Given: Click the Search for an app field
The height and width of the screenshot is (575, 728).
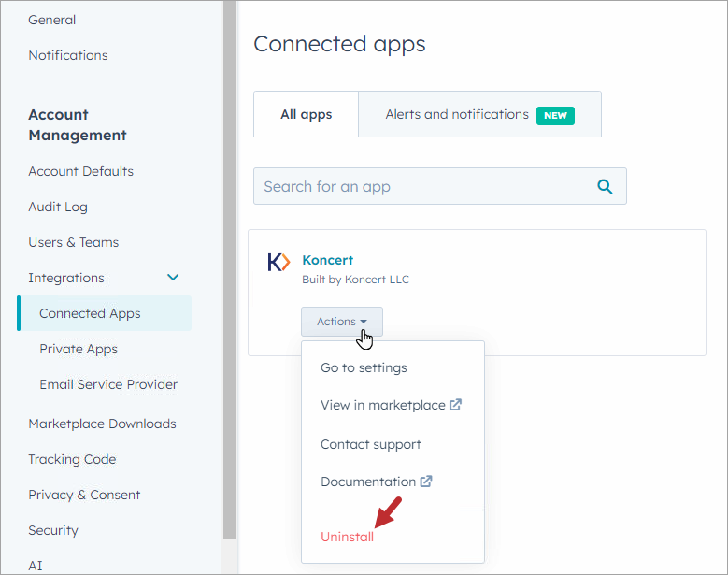Looking at the screenshot, I should pyautogui.click(x=439, y=186).
